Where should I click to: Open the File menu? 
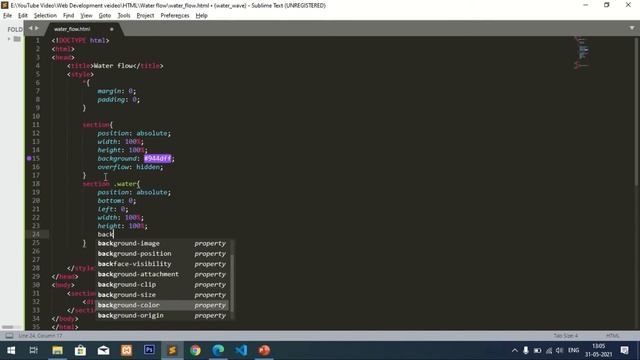click(7, 16)
